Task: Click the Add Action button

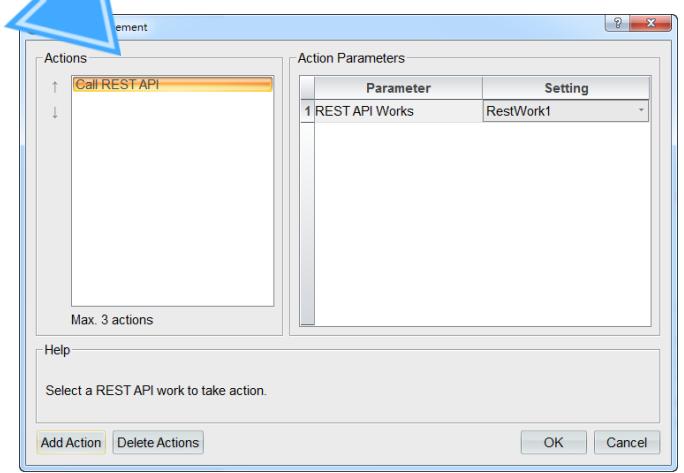Action: [71, 442]
